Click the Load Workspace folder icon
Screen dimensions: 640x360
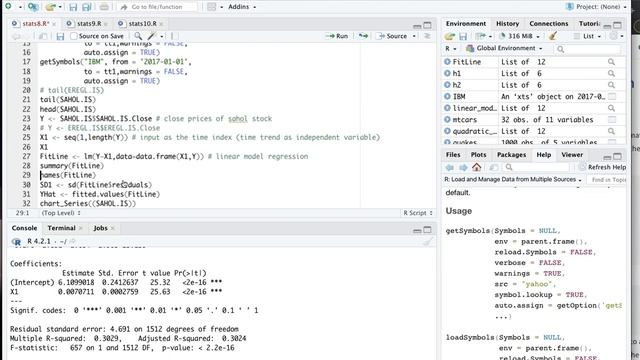[x=449, y=36]
